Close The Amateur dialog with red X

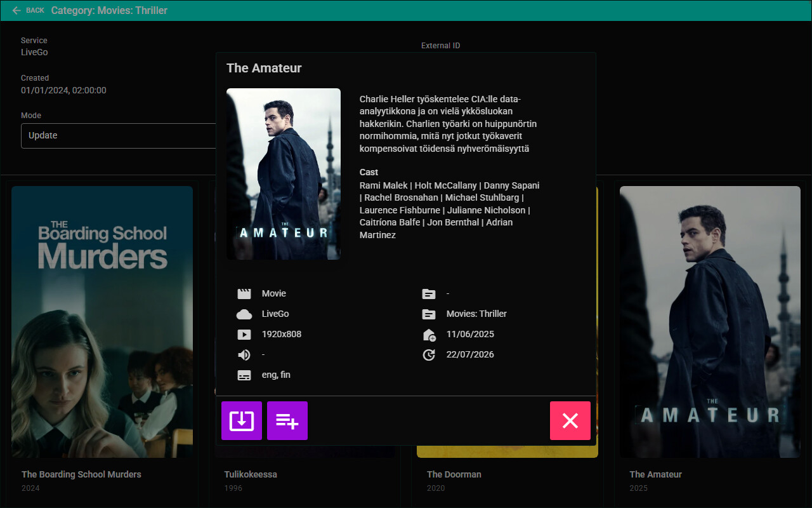[570, 420]
